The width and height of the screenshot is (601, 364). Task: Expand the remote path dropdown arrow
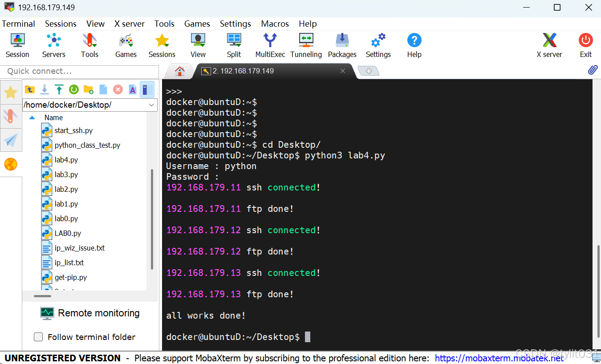(151, 105)
